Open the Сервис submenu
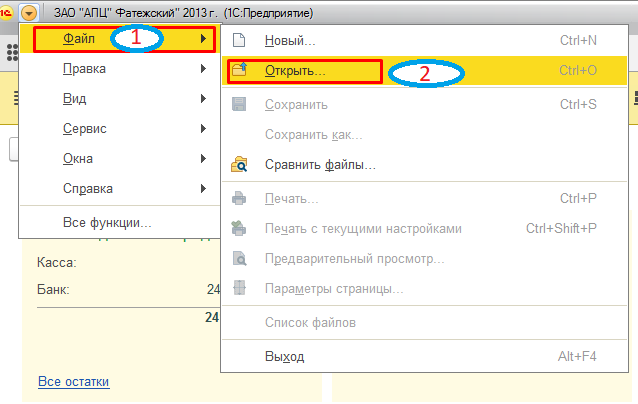Viewport: 638px width, 404px height. [x=120, y=129]
